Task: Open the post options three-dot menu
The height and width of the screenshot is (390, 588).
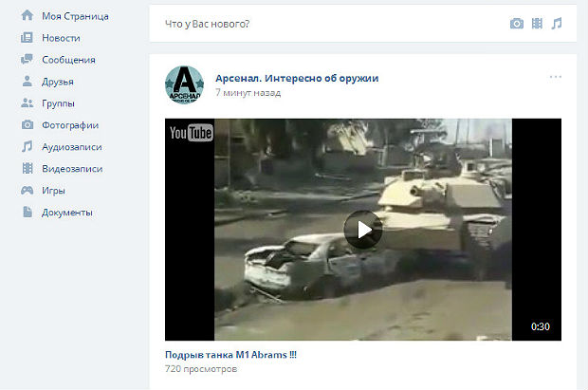Action: 555,77
